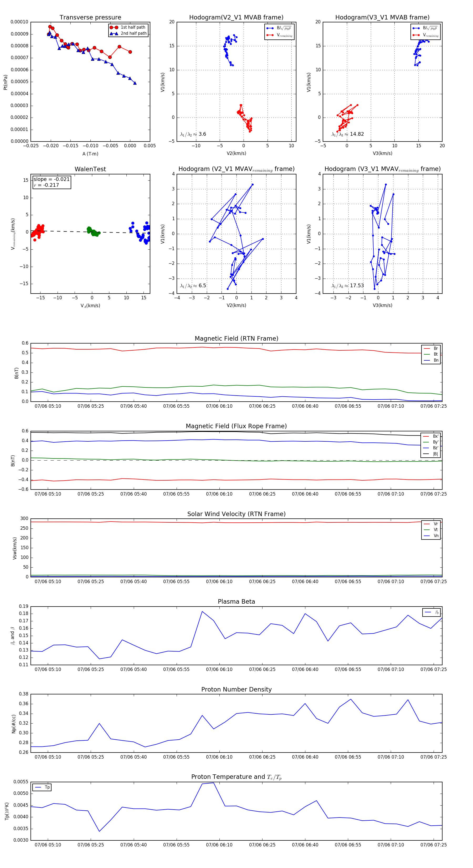Click the λ1/λ3 ≈ 14.82 annotation
Screen dimensions: 473x868
click(x=348, y=134)
